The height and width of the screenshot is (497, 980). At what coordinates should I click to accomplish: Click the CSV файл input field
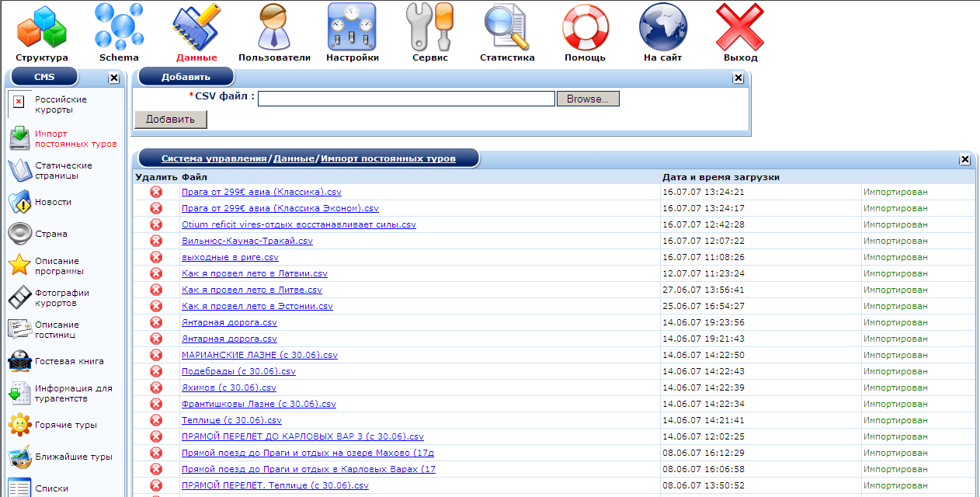[406, 99]
